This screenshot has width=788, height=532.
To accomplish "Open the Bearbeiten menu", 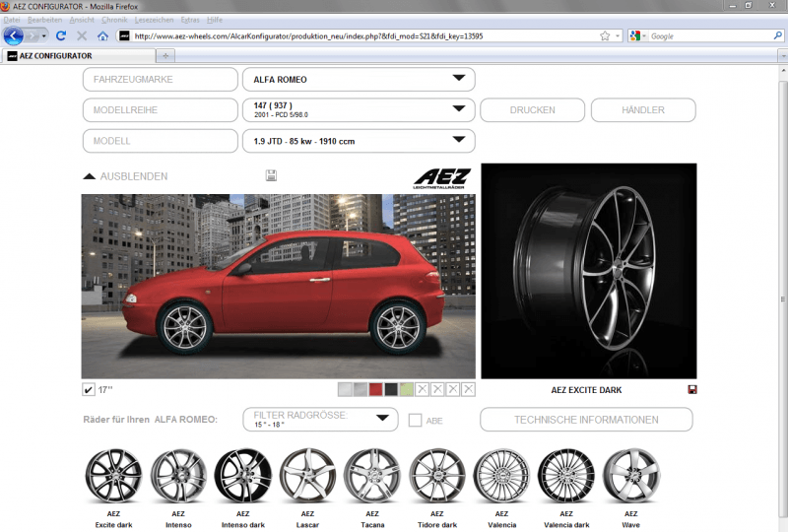I will 44,20.
